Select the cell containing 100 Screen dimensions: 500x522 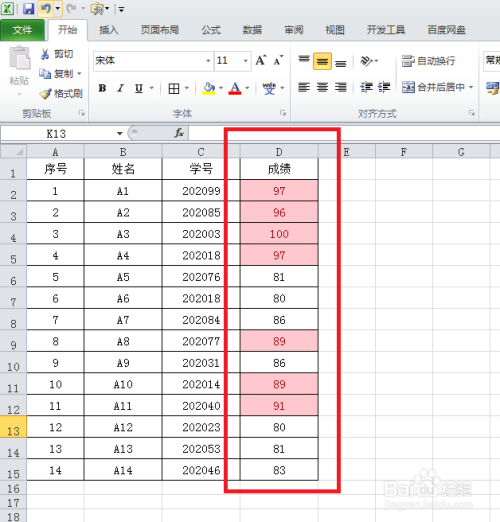pyautogui.click(x=279, y=234)
